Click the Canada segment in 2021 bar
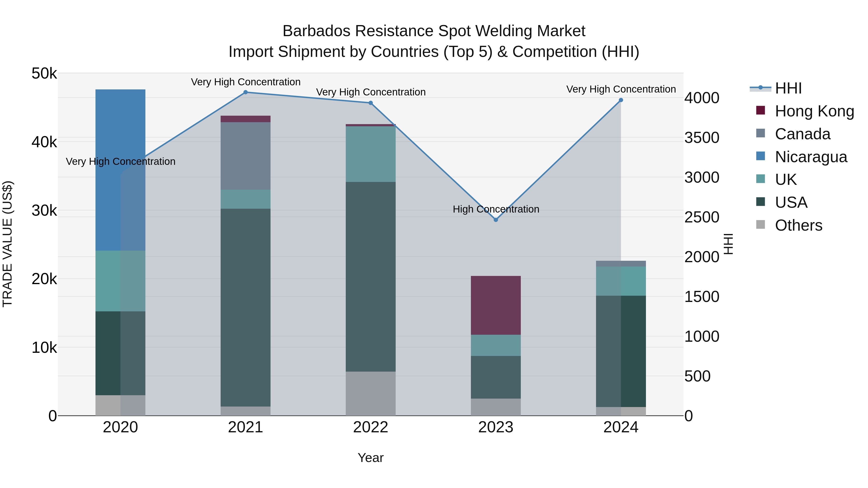Screen dimensions: 868x488 (x=246, y=156)
